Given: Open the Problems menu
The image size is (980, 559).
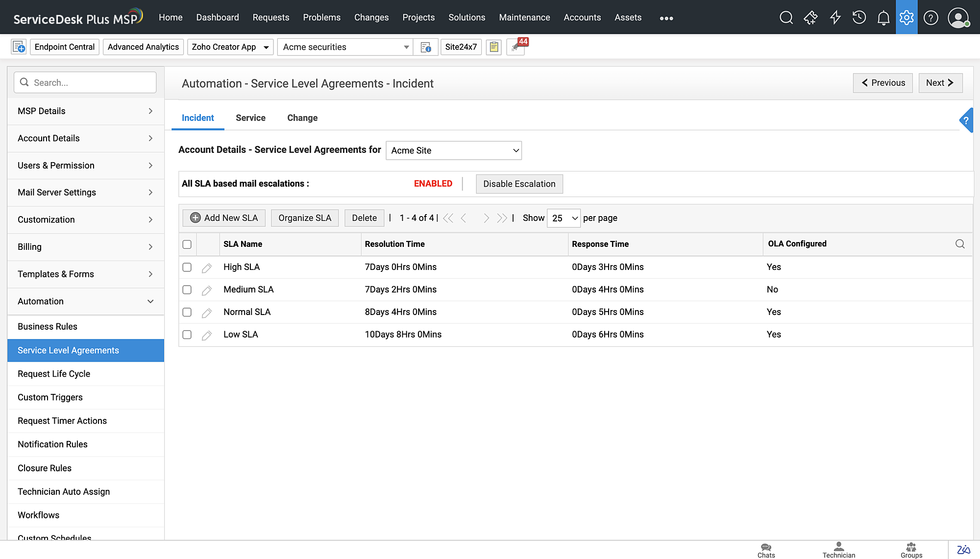Looking at the screenshot, I should 321,18.
